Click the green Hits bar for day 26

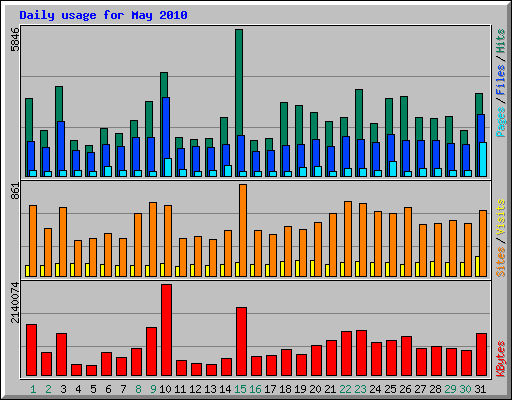[404, 118]
